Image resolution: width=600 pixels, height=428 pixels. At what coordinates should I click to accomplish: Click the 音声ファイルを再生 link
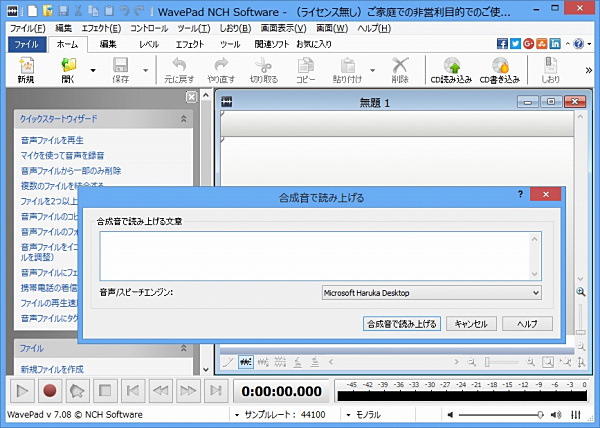pyautogui.click(x=52, y=140)
